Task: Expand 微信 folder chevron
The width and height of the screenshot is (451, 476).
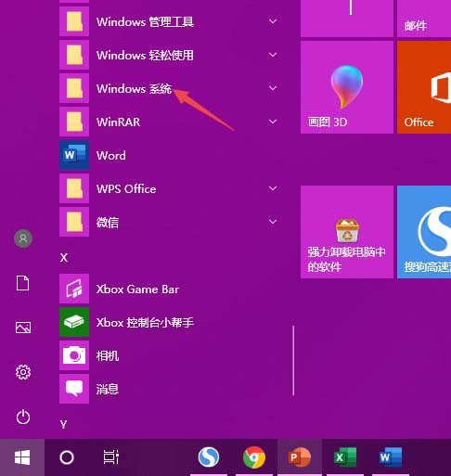Action: (x=273, y=222)
